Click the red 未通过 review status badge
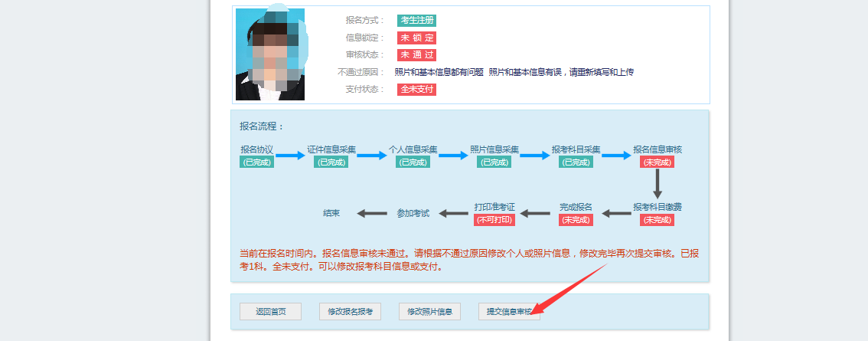This screenshot has height=341, width=868. [x=416, y=55]
